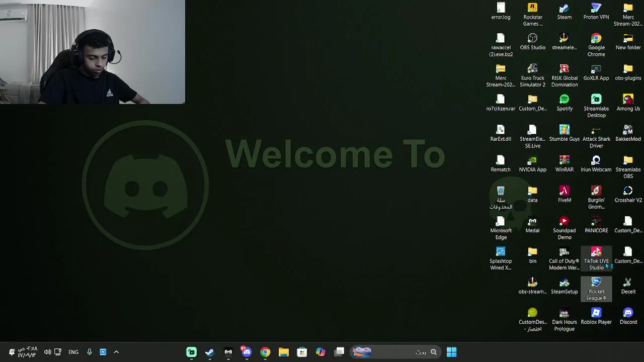Open the Medal desktop shortcut
The width and height of the screenshot is (644, 362).
(x=532, y=225)
